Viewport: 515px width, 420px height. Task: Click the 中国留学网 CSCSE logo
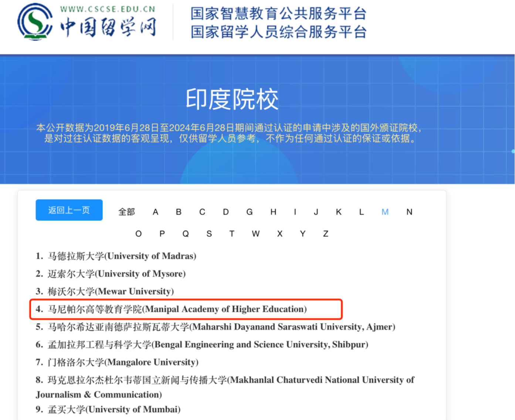(x=87, y=22)
